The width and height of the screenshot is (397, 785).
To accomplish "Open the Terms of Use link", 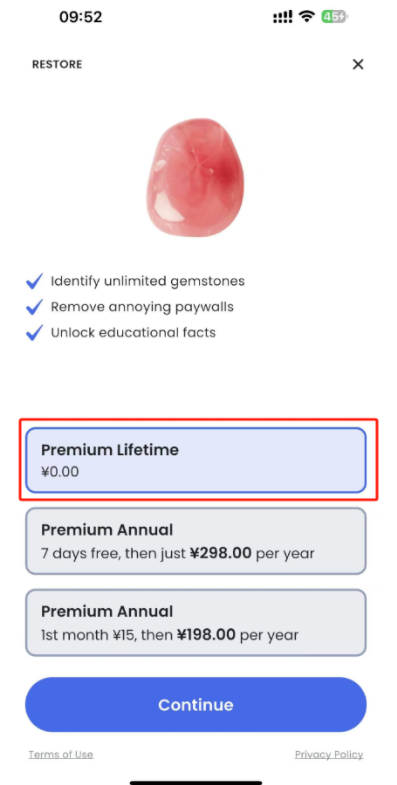I will 61,754.
